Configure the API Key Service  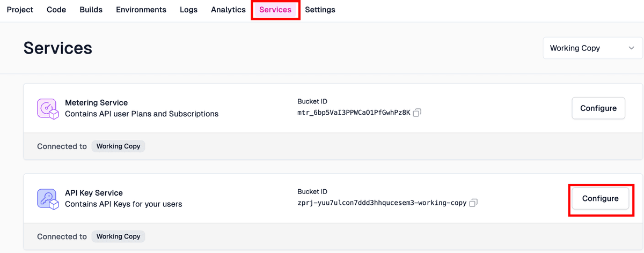click(x=600, y=198)
